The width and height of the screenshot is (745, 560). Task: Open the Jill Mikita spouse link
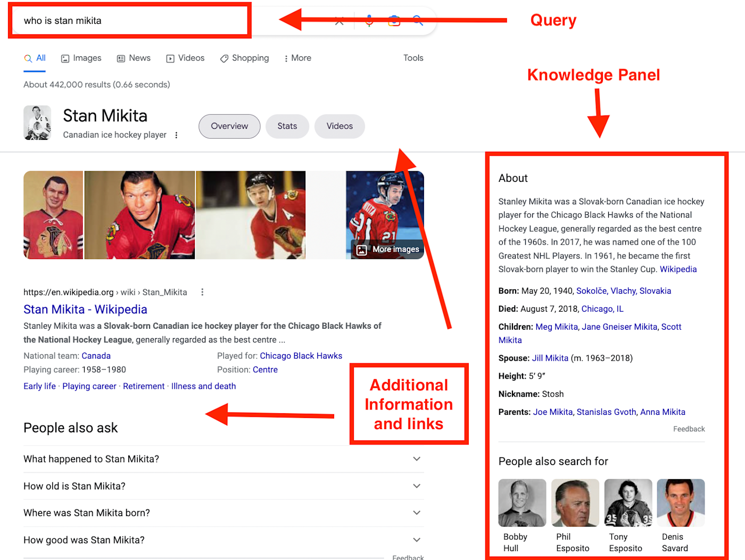point(550,358)
